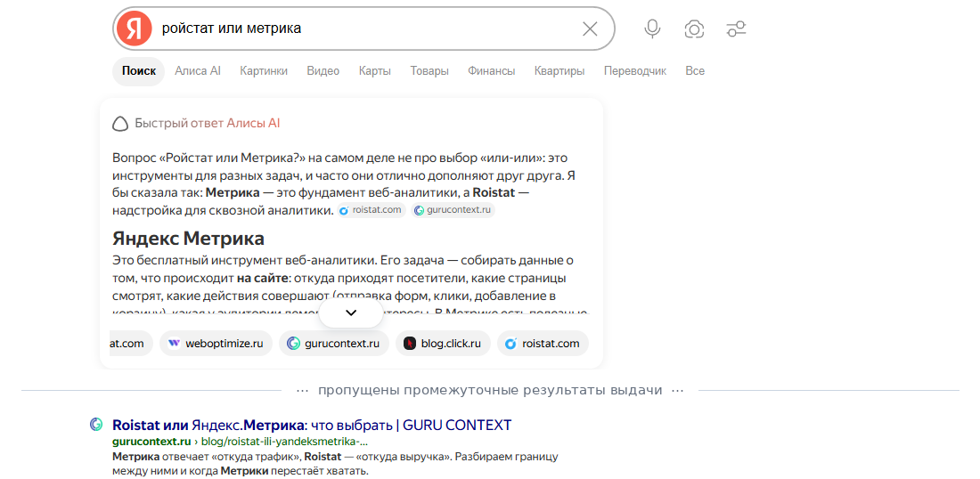Image resolution: width=980 pixels, height=479 pixels.
Task: Click the 'Яндекс Метрика' heading
Action: pos(188,239)
